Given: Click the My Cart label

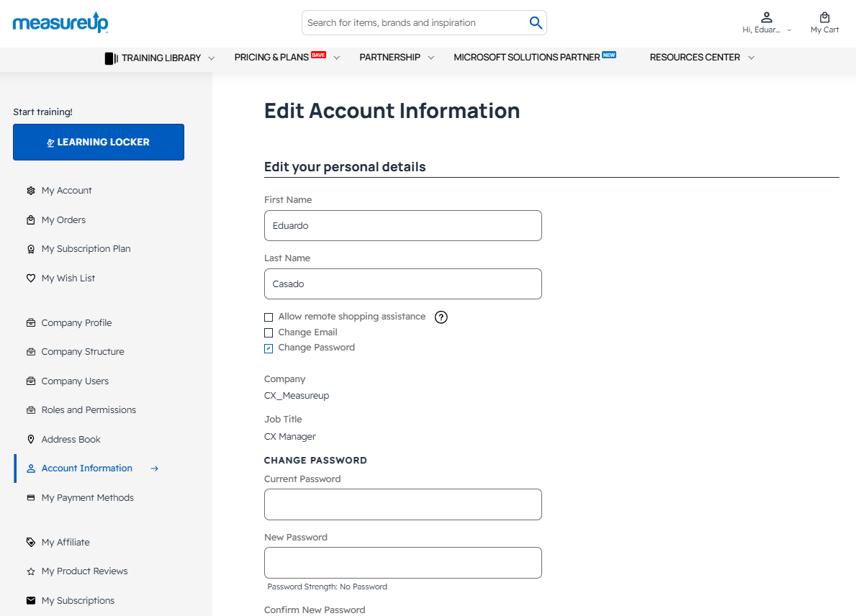Looking at the screenshot, I should point(824,30).
